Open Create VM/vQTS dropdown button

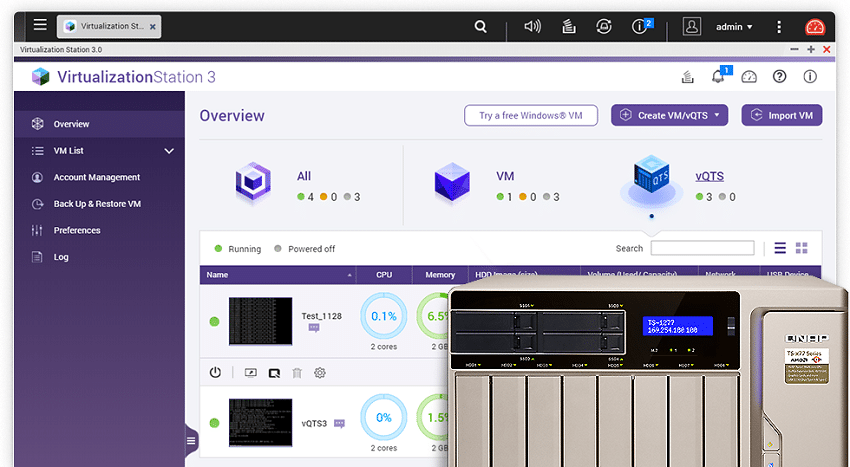[669, 116]
